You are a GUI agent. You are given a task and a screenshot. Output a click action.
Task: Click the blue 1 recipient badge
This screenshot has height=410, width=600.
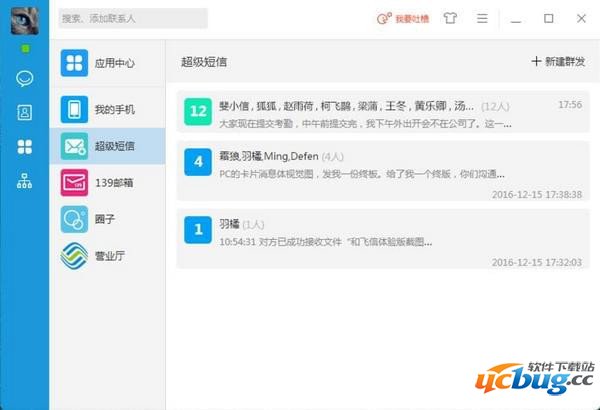point(198,230)
